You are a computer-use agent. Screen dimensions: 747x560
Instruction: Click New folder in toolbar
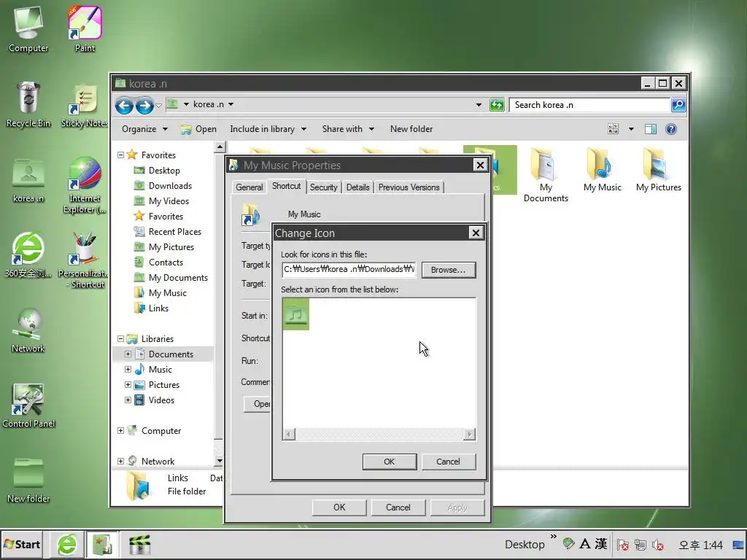[x=411, y=129]
